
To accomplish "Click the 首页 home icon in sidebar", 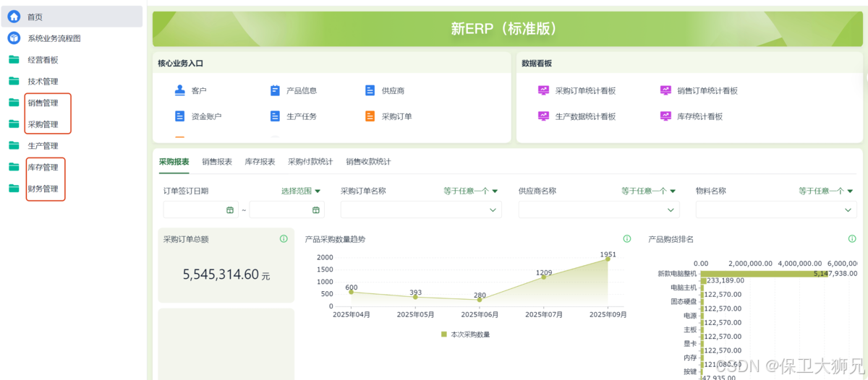I will (x=14, y=17).
